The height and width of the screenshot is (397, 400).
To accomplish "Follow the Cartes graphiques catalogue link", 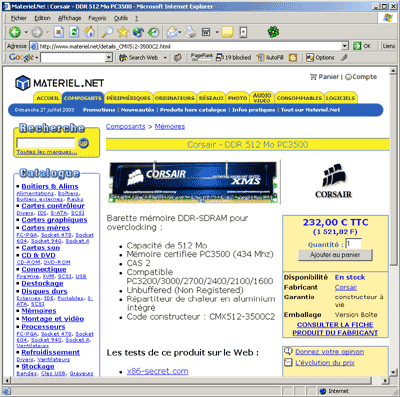I will pos(54,220).
